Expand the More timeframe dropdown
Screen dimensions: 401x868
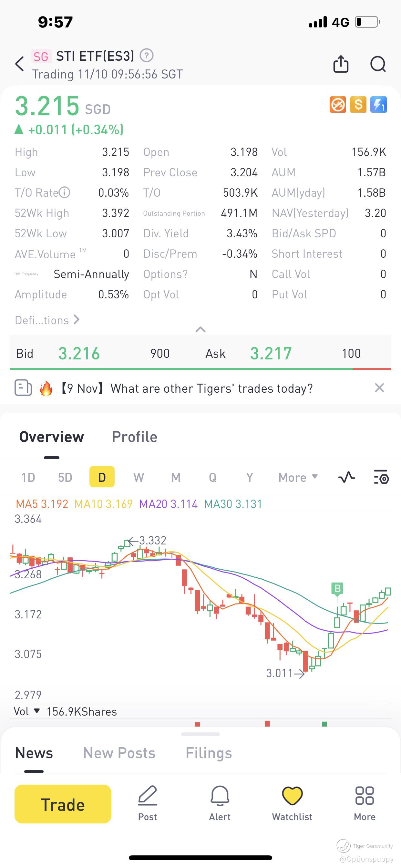click(298, 477)
